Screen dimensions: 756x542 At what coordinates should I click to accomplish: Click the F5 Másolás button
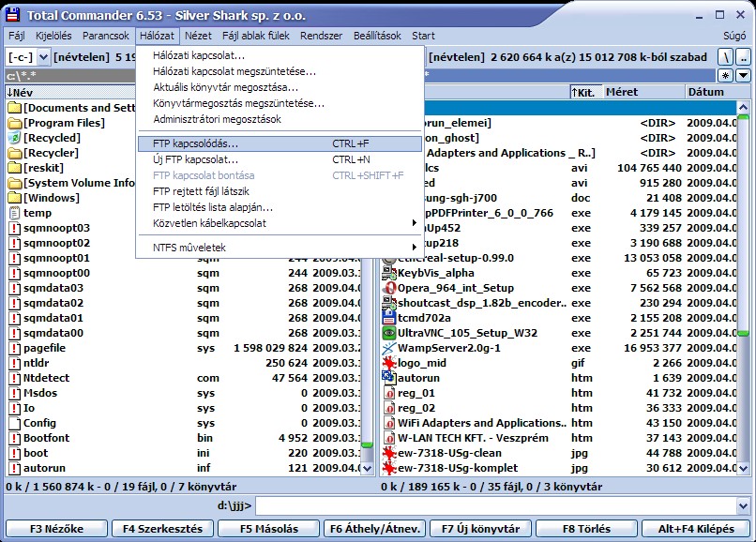click(268, 529)
